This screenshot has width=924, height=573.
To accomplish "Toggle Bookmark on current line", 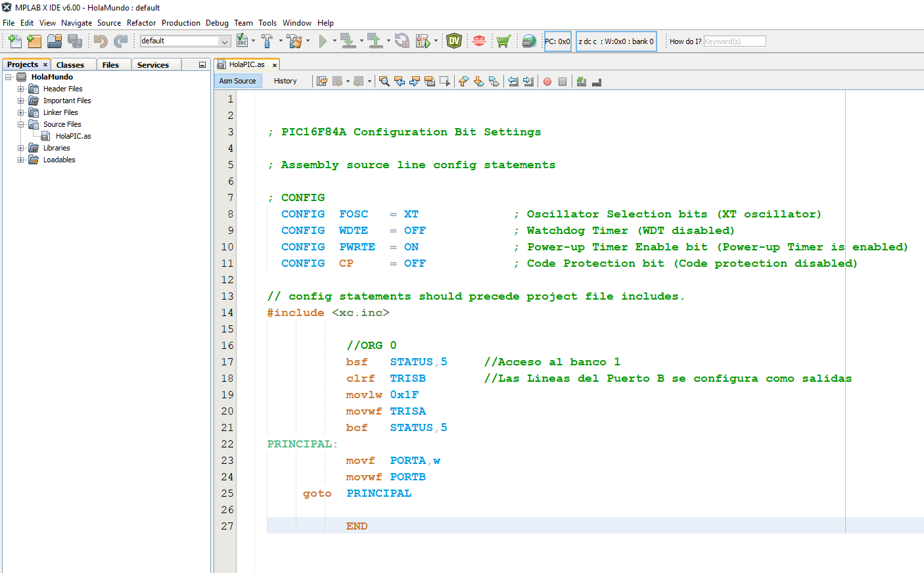I will click(494, 81).
